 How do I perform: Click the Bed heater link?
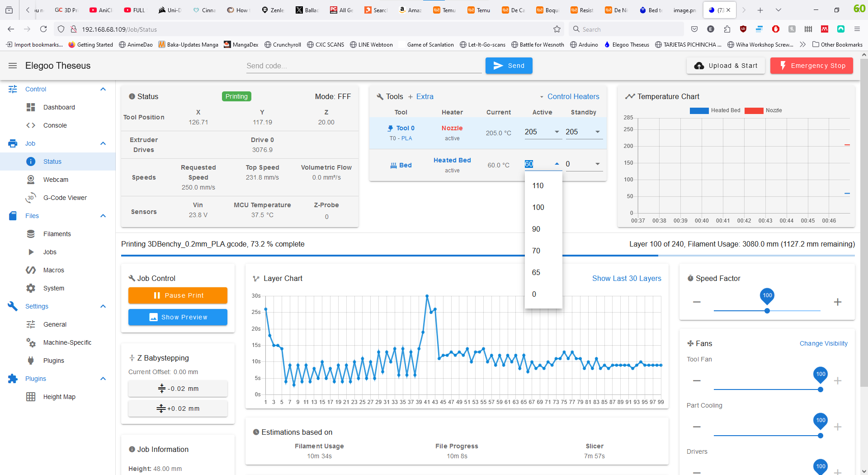(x=401, y=165)
